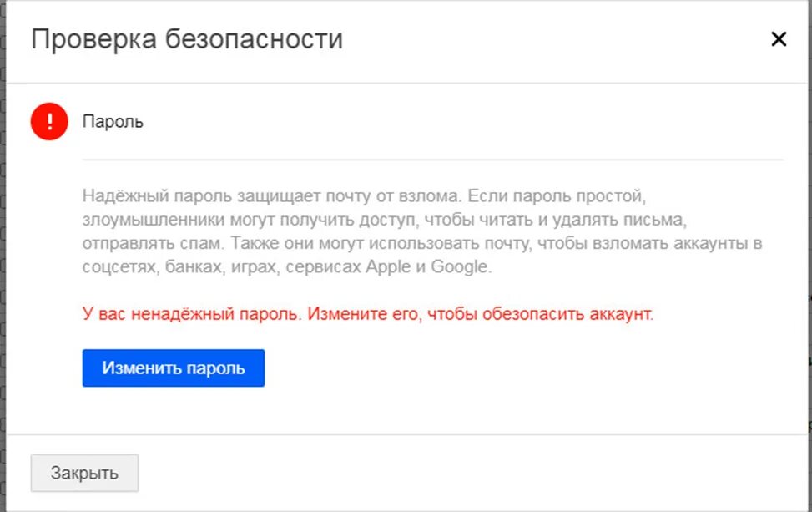The image size is (812, 512).
Task: Click the divider line below Пароль label
Action: point(432,160)
